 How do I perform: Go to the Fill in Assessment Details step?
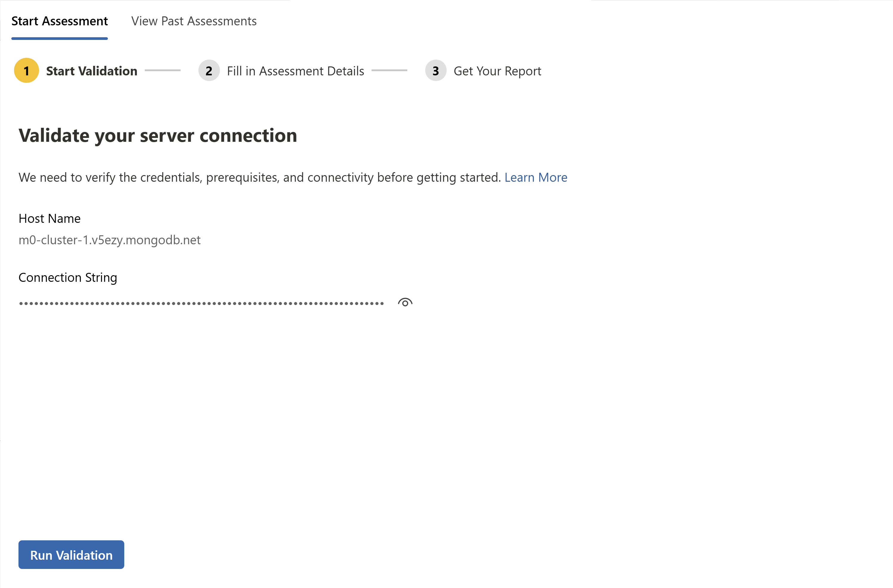click(295, 71)
